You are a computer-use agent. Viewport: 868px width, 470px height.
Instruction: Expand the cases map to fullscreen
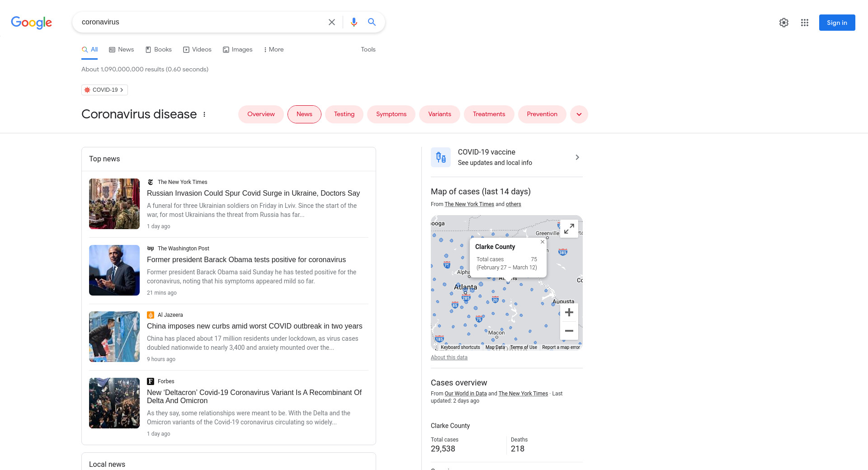[x=569, y=229]
